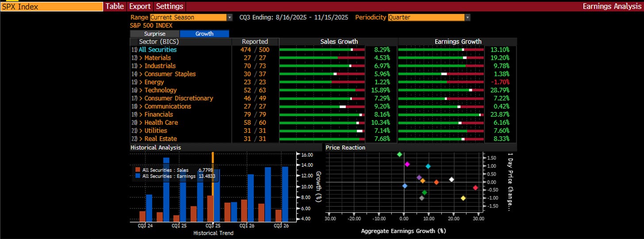Click the cyan diamond in Price Reaction chart
The width and height of the screenshot is (644, 239).
click(428, 166)
